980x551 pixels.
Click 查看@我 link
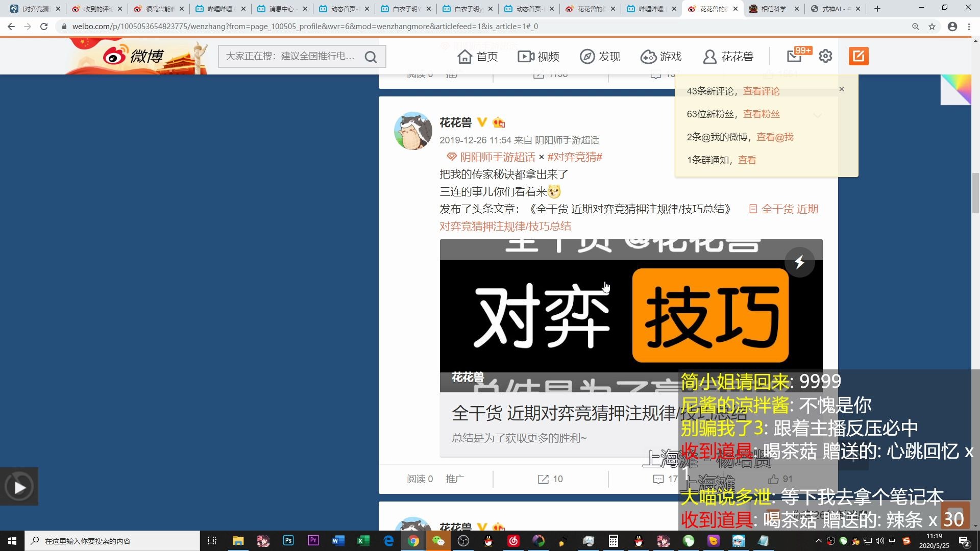point(775,137)
